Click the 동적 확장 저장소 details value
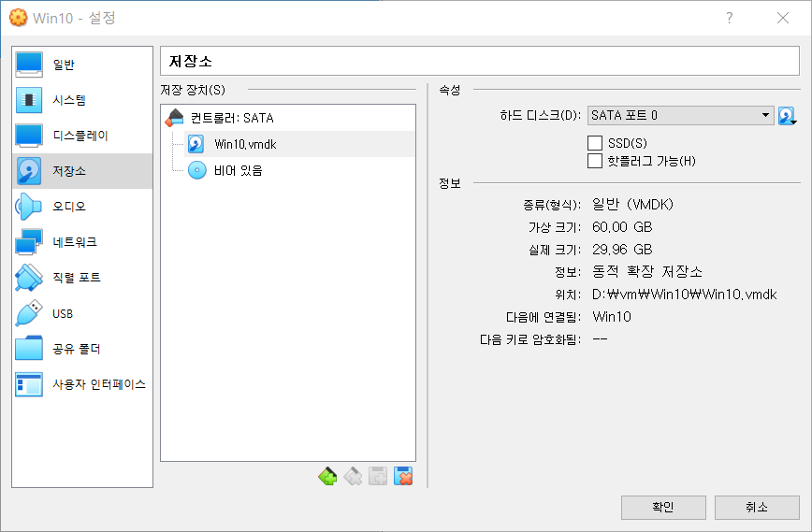812x532 pixels. pyautogui.click(x=647, y=272)
